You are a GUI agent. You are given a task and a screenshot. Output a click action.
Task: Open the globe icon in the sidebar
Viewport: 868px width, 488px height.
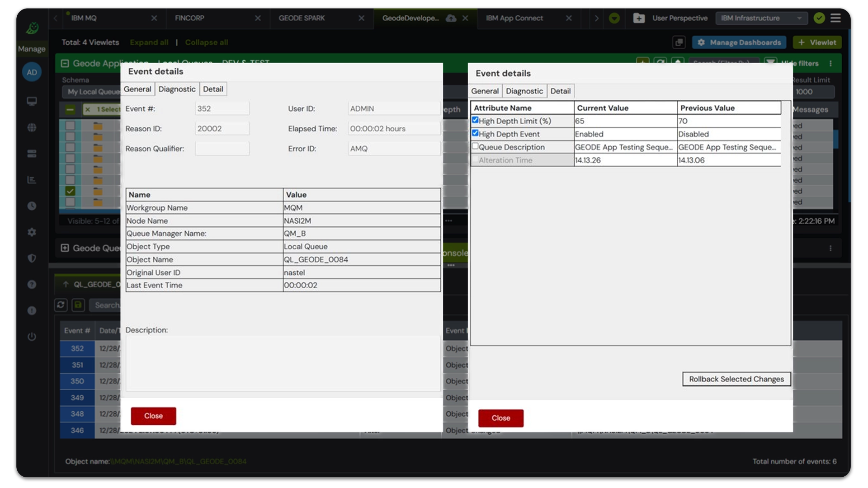pyautogui.click(x=32, y=127)
